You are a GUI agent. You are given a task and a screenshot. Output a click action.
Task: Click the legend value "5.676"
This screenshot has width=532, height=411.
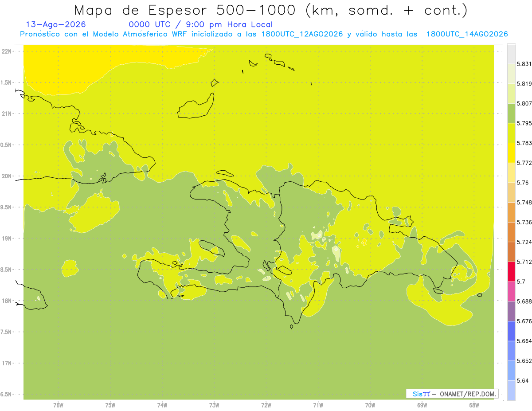tap(524, 321)
